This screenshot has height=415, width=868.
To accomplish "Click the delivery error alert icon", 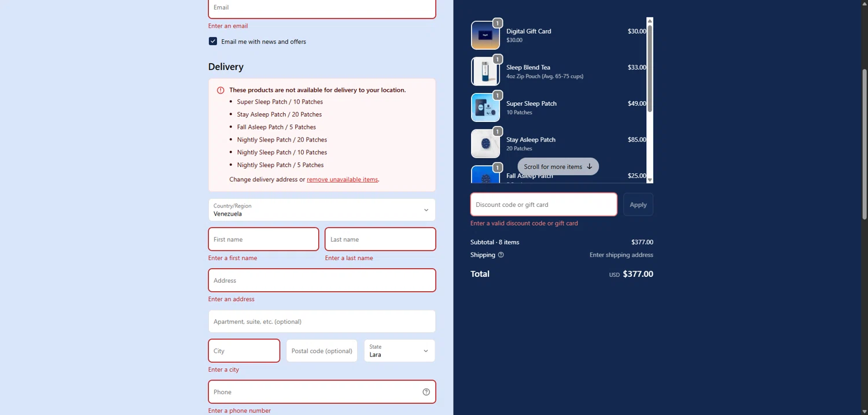I will point(220,90).
